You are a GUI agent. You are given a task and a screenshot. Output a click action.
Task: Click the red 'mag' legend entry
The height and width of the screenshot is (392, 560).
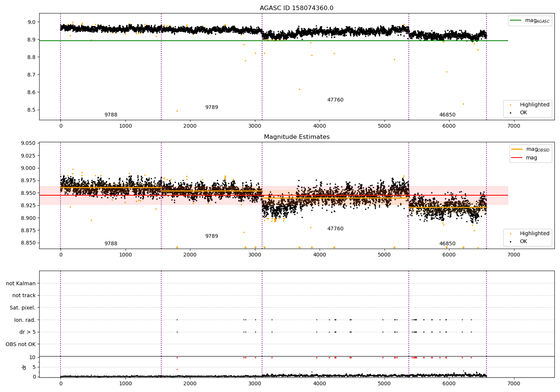point(525,158)
